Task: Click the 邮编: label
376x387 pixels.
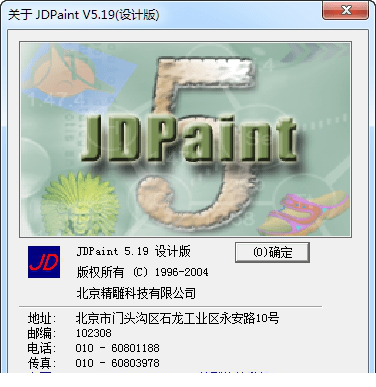Action: (x=42, y=333)
